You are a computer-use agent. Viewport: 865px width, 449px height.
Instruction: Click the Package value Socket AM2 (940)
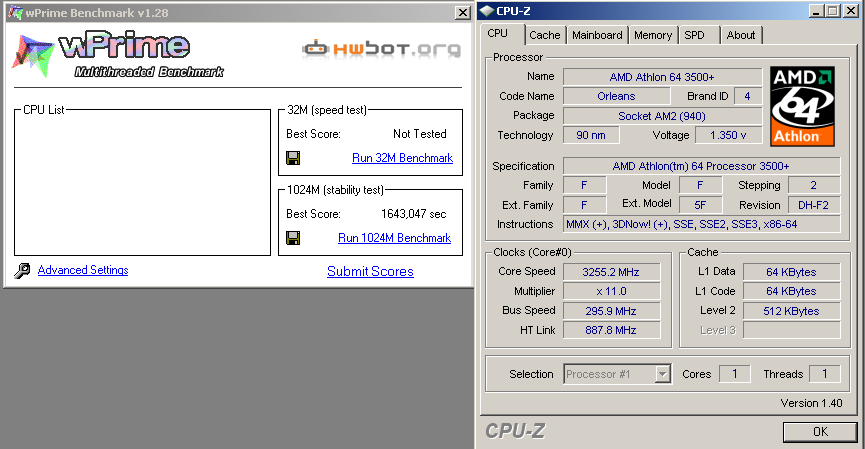click(x=662, y=116)
